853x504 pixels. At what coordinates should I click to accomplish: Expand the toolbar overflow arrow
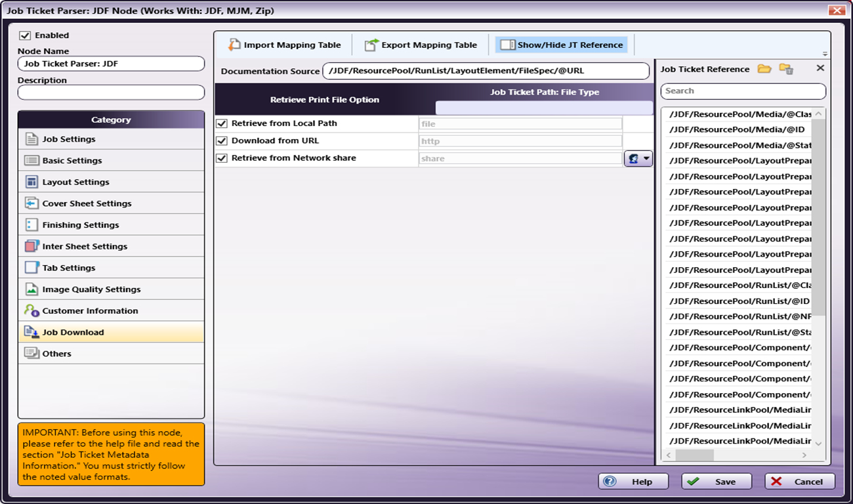coord(825,54)
